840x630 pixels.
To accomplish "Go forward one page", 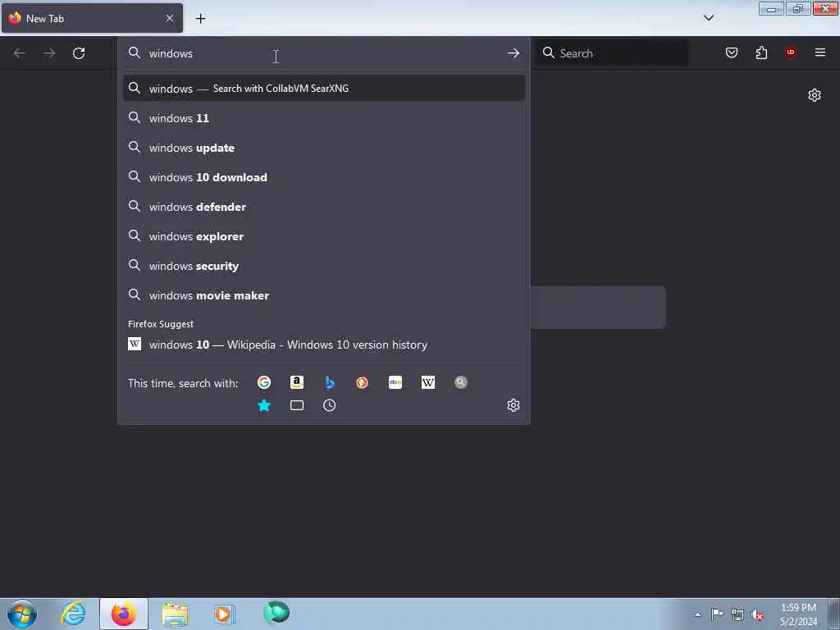I will [49, 53].
